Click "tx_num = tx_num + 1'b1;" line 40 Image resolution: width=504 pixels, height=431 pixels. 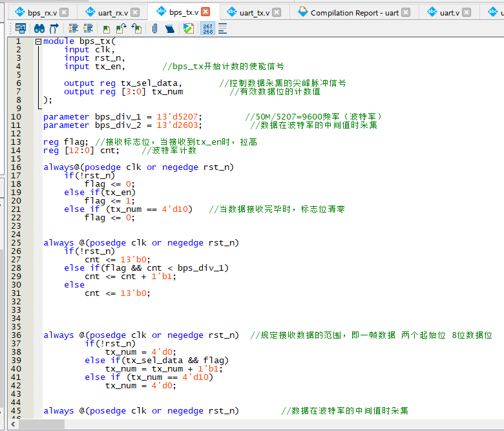pos(164,369)
